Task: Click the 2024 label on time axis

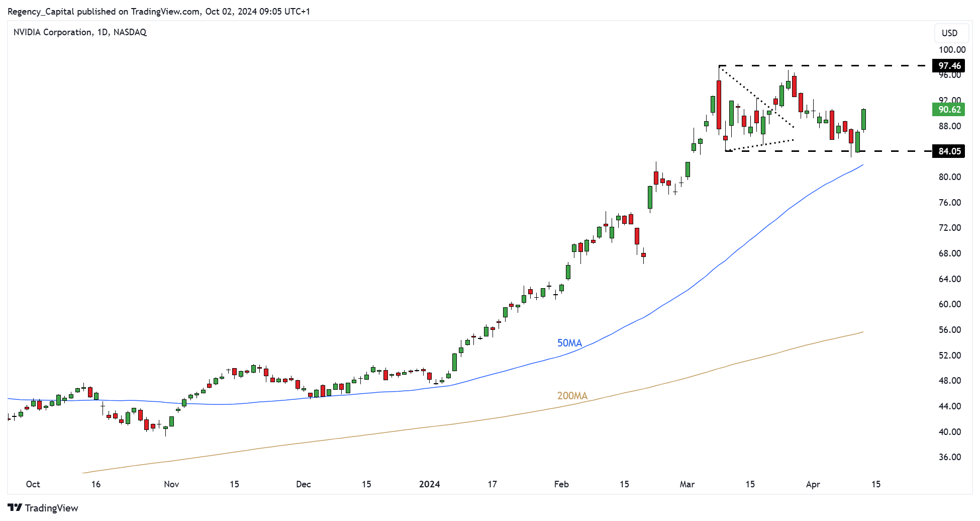Action: pyautogui.click(x=430, y=484)
